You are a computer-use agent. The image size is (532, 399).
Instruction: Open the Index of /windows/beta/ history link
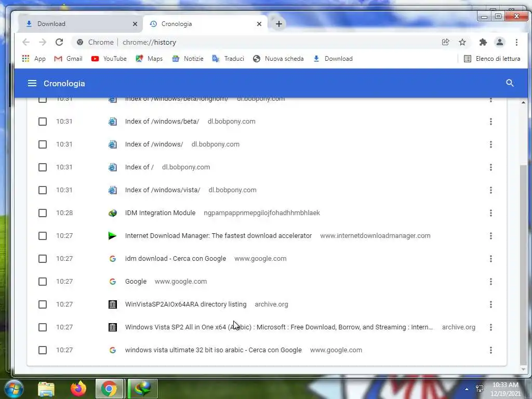(x=162, y=122)
